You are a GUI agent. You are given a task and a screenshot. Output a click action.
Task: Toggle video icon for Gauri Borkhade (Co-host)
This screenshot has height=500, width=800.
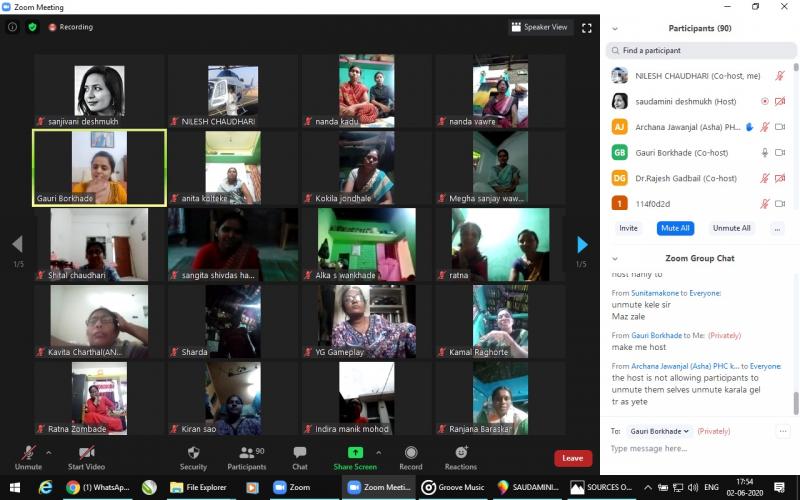[x=780, y=153]
